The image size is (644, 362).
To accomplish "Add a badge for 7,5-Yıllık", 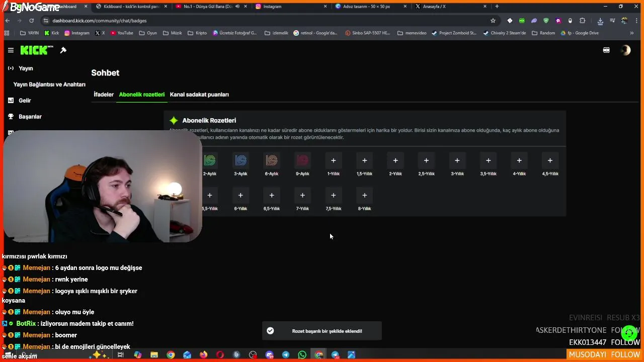I will tap(333, 195).
